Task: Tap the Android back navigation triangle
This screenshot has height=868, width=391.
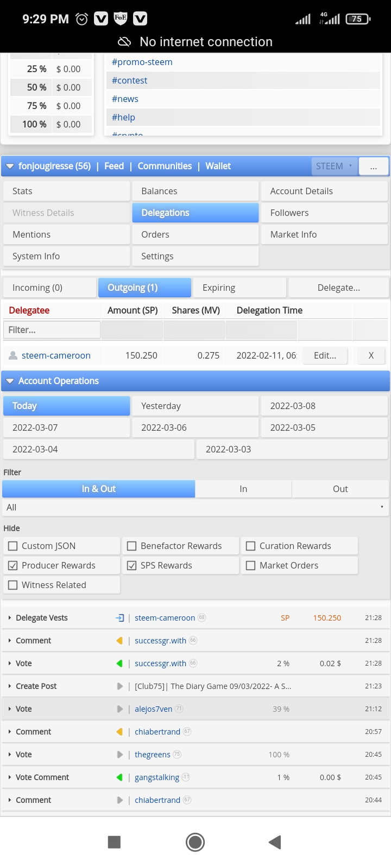Action: click(275, 842)
